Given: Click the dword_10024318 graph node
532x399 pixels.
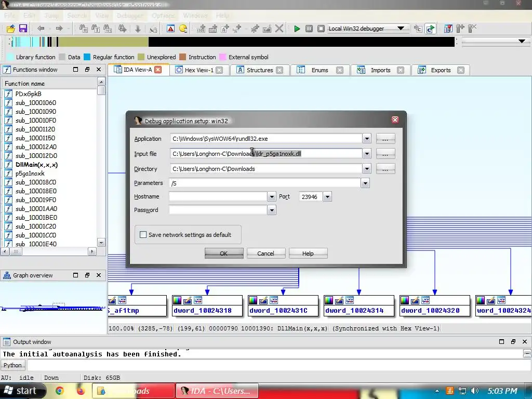Looking at the screenshot, I should coord(207,306).
